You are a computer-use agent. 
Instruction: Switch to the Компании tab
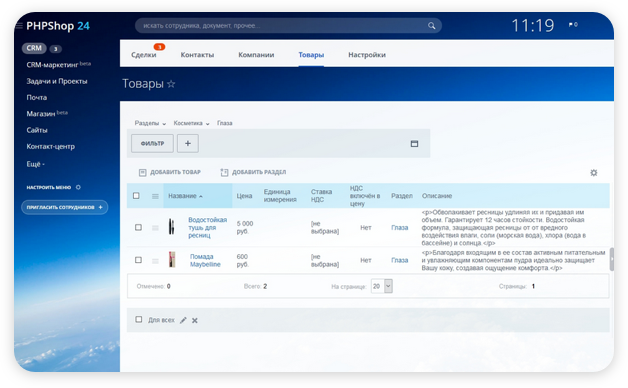click(256, 55)
